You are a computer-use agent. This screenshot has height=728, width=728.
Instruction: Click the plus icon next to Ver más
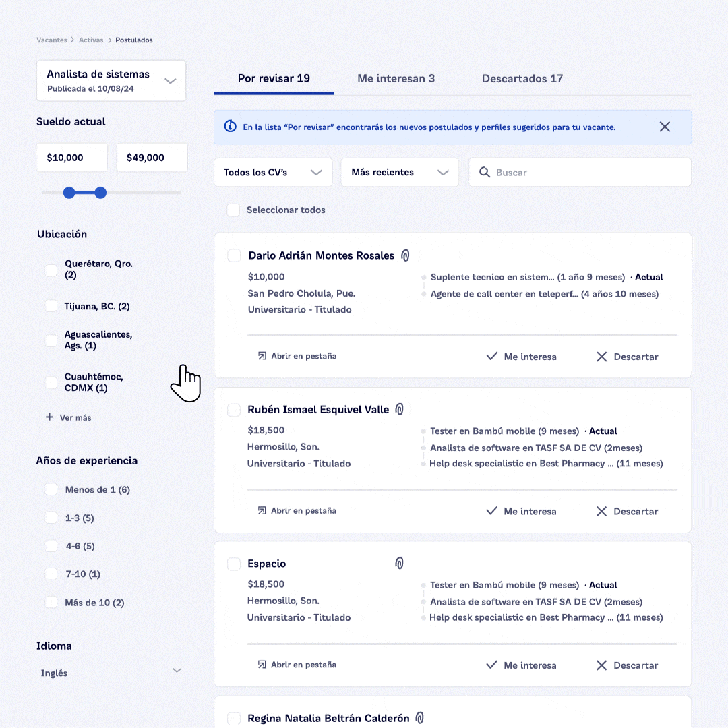[x=49, y=417]
